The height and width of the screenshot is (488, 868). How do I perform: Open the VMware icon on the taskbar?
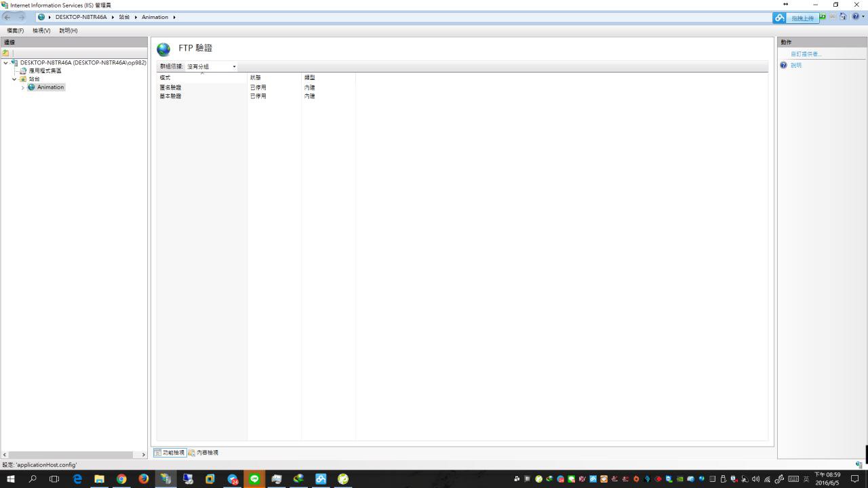[x=210, y=479]
